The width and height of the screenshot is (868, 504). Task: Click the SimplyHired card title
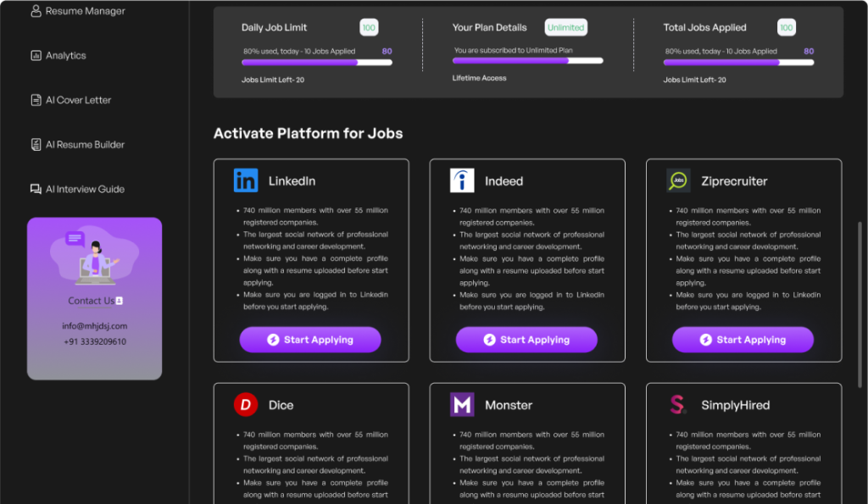(735, 405)
